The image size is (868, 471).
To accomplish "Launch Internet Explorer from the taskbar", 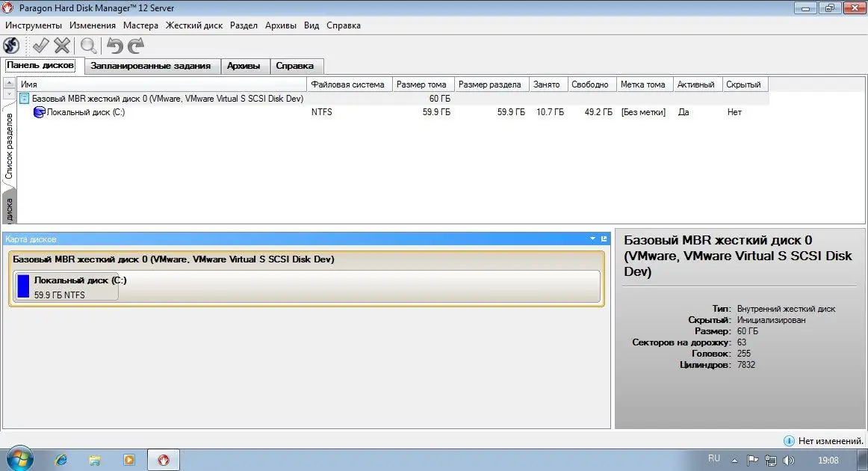I will click(x=61, y=460).
